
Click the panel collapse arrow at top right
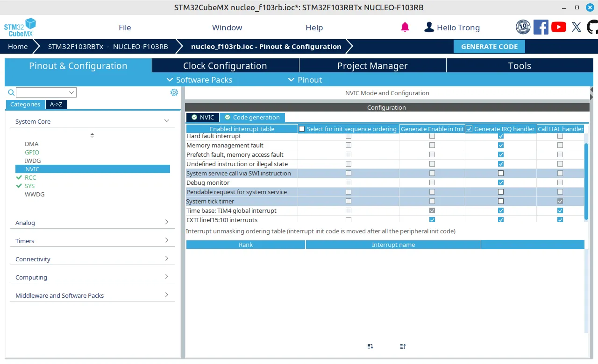[x=591, y=90]
